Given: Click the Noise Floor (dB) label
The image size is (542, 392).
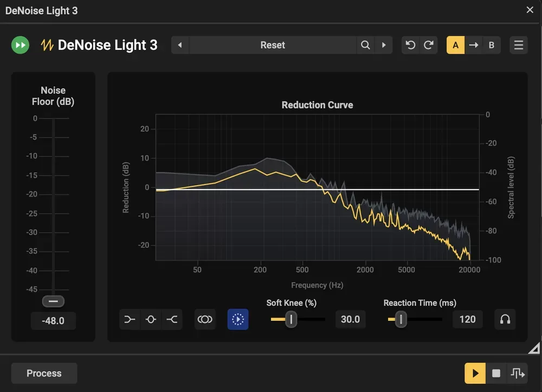Looking at the screenshot, I should pyautogui.click(x=53, y=96).
